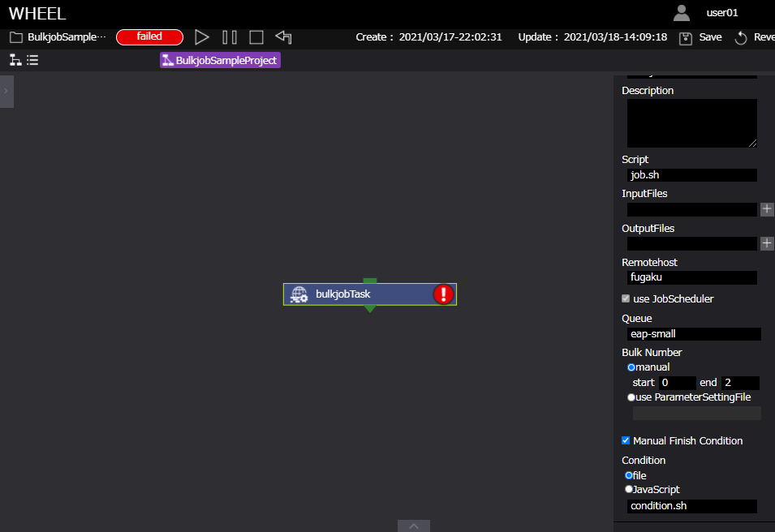Select the JavaScript condition radio button
775x532 pixels.
click(x=628, y=489)
